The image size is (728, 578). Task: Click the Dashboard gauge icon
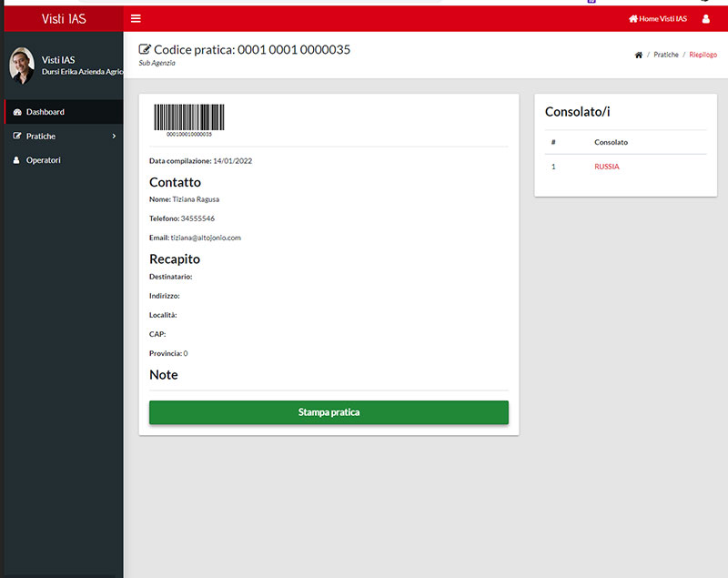tap(17, 112)
